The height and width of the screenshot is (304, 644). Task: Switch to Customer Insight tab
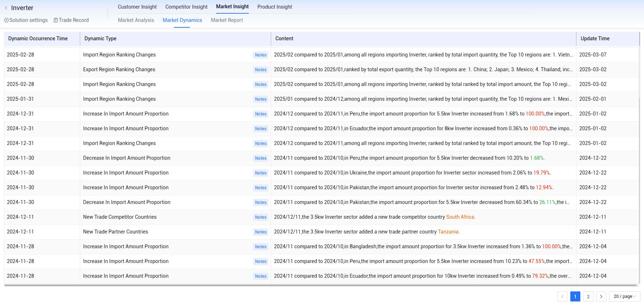point(137,7)
